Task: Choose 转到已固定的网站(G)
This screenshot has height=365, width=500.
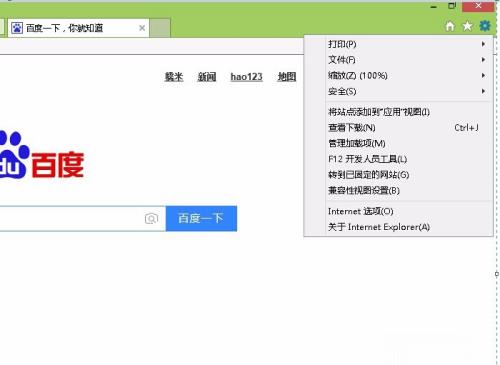Action: [x=399, y=175]
